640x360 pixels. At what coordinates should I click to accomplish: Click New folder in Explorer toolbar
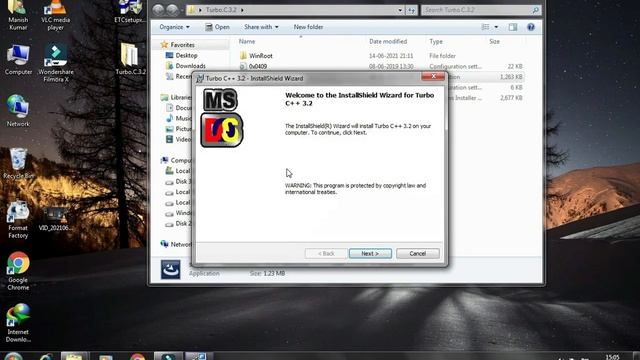(x=308, y=27)
